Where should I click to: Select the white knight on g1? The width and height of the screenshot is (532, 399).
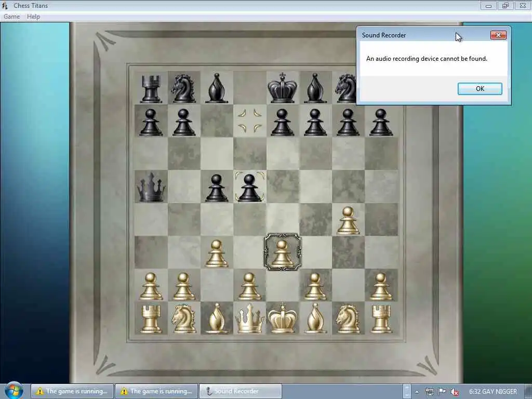pos(348,319)
